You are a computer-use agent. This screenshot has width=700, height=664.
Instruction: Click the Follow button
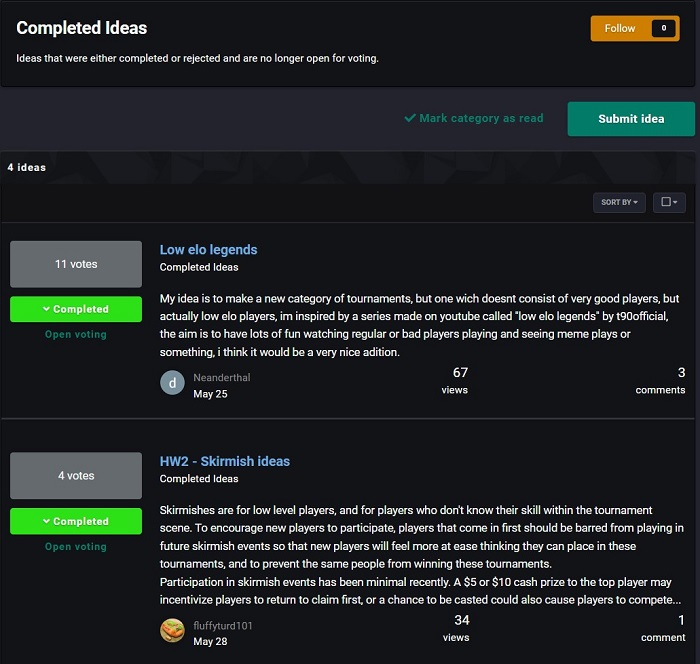click(x=620, y=28)
